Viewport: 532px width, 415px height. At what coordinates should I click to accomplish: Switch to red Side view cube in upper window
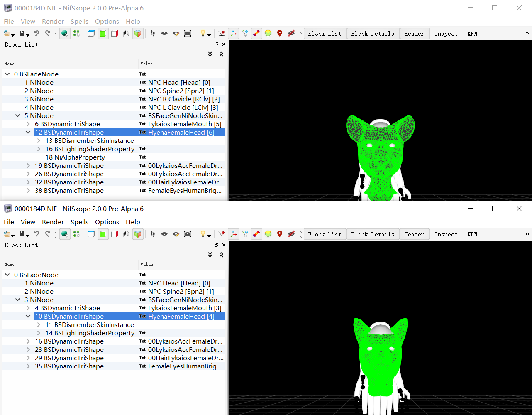115,34
